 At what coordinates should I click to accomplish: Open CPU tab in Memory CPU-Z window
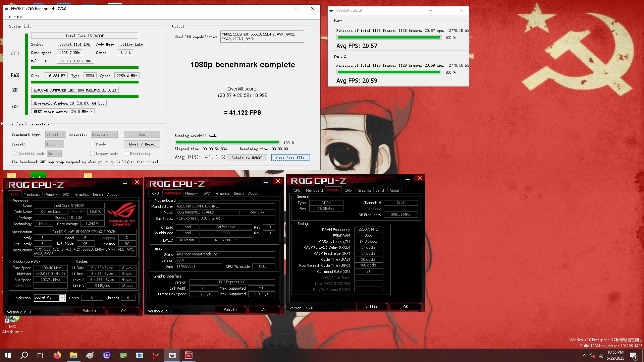(297, 190)
